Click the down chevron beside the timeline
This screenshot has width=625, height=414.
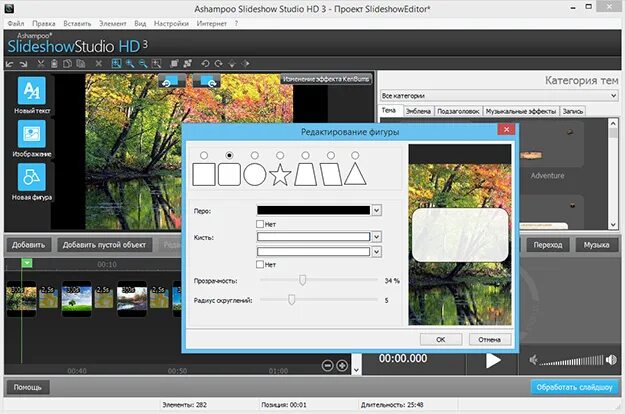pos(356,369)
